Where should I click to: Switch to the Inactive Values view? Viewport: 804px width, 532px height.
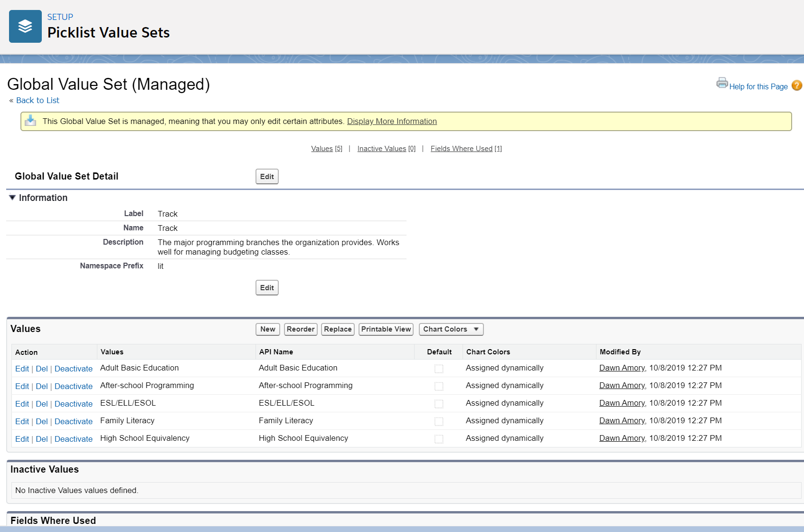click(381, 148)
